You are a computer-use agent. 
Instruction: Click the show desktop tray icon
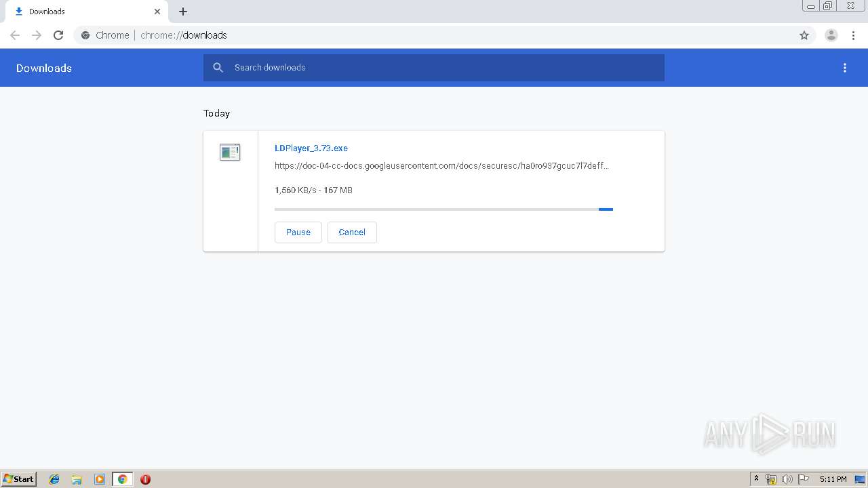point(860,479)
